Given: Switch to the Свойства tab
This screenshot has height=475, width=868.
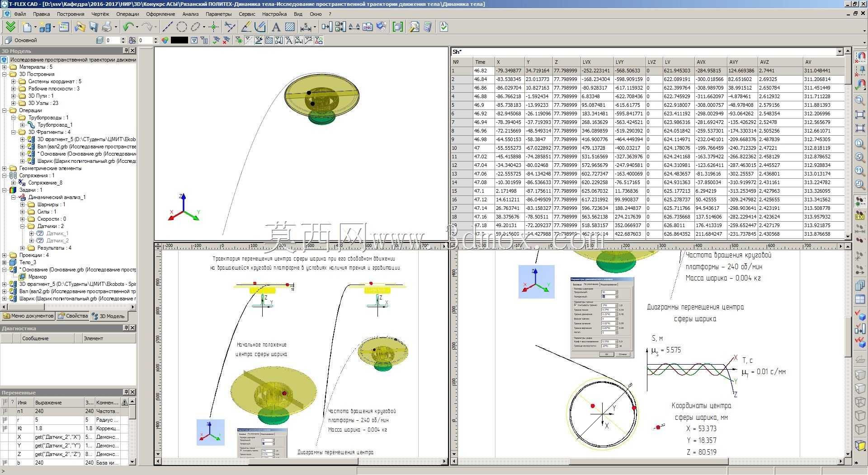Looking at the screenshot, I should pyautogui.click(x=73, y=316).
